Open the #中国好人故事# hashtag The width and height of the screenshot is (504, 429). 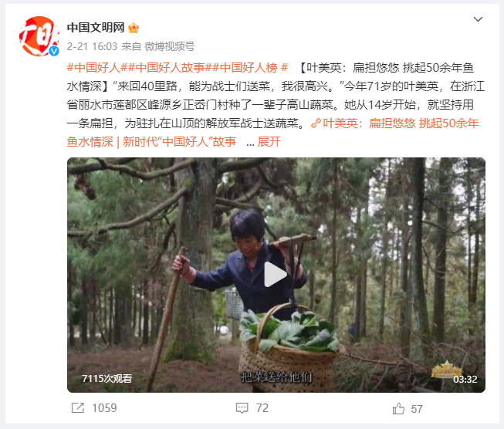(x=169, y=68)
